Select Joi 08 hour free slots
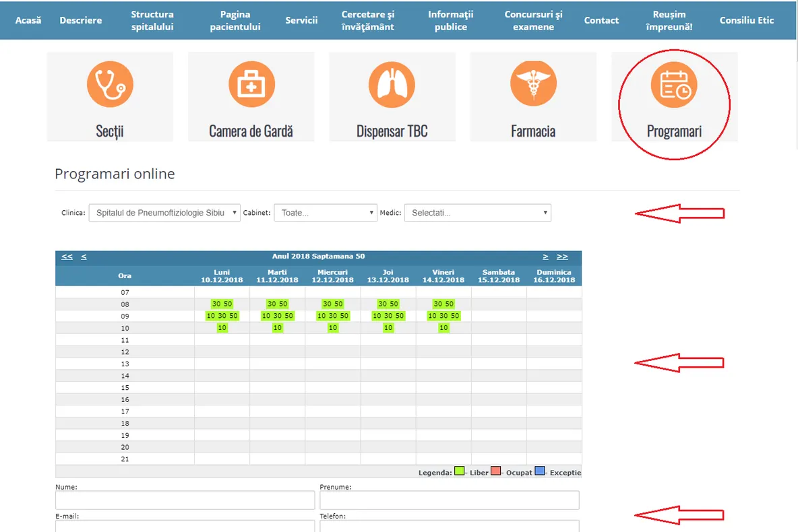Image resolution: width=798 pixels, height=532 pixels. 388,304
